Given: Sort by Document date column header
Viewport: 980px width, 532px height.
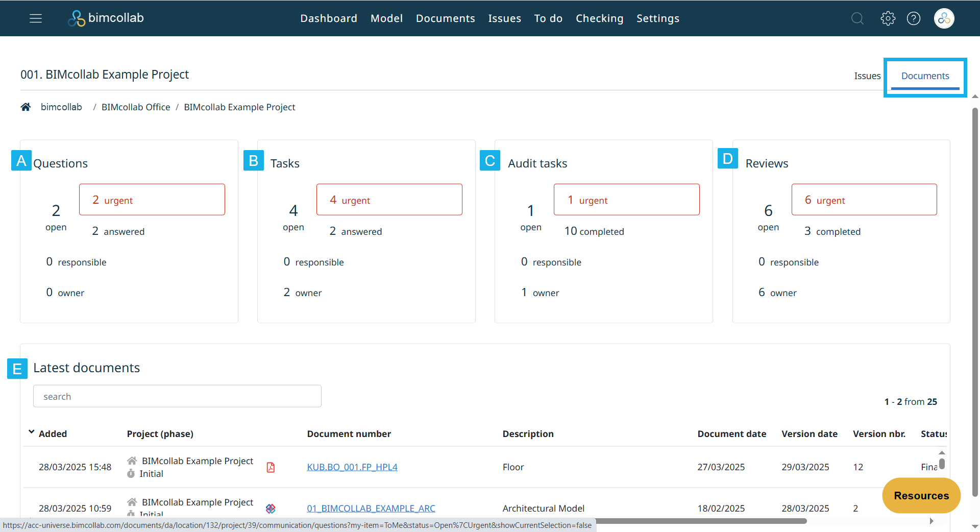Looking at the screenshot, I should point(732,434).
